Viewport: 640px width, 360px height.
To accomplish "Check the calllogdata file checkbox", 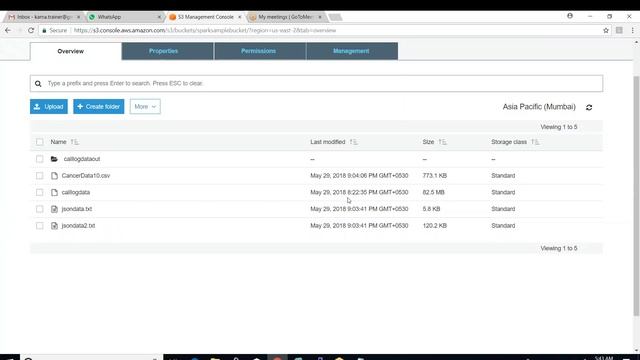I will [x=40, y=192].
